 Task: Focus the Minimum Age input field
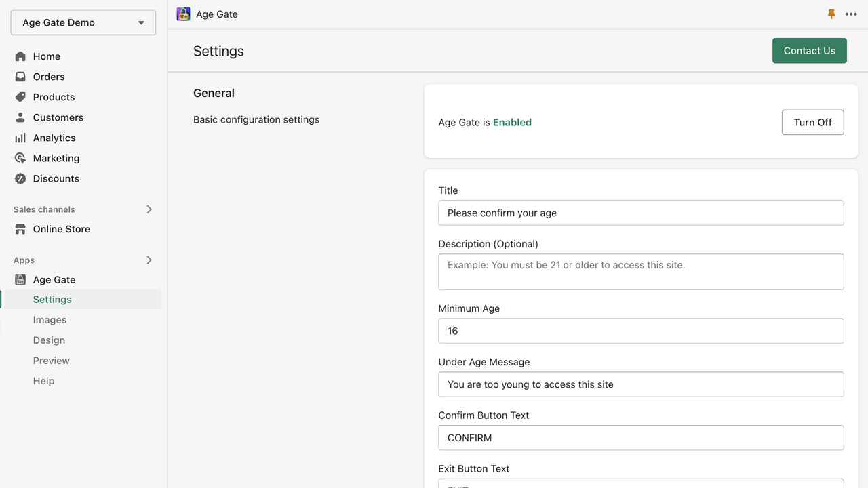pyautogui.click(x=641, y=331)
